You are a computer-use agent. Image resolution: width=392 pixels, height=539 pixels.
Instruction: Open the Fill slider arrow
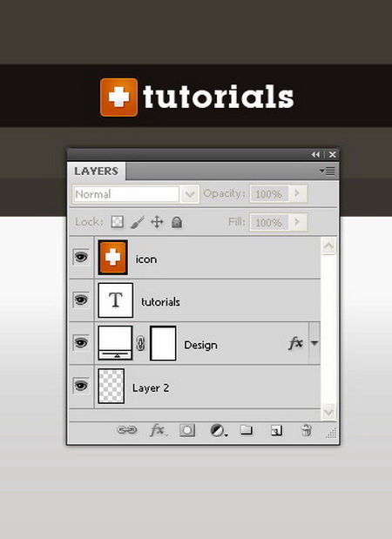click(x=297, y=222)
